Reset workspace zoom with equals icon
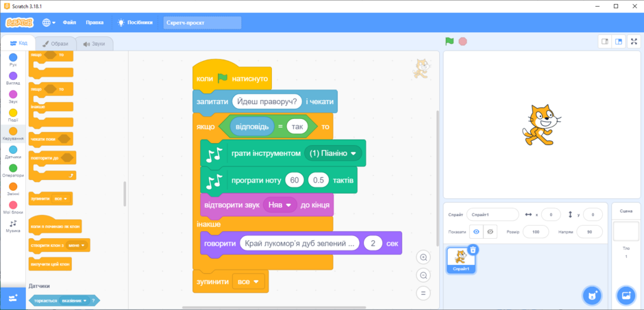Screen dimensions: 644x310 pyautogui.click(x=423, y=293)
